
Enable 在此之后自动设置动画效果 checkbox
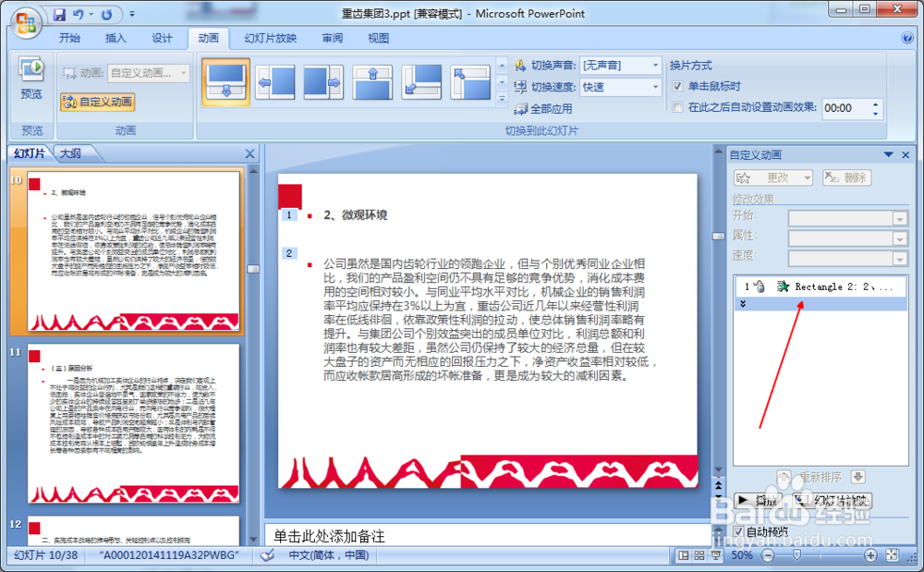677,107
